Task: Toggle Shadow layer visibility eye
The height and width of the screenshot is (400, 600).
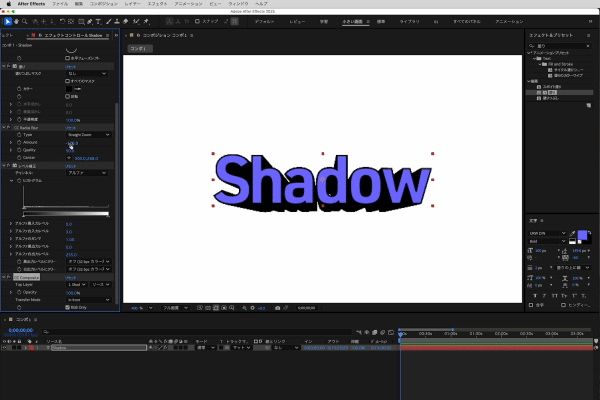Action: click(4, 348)
